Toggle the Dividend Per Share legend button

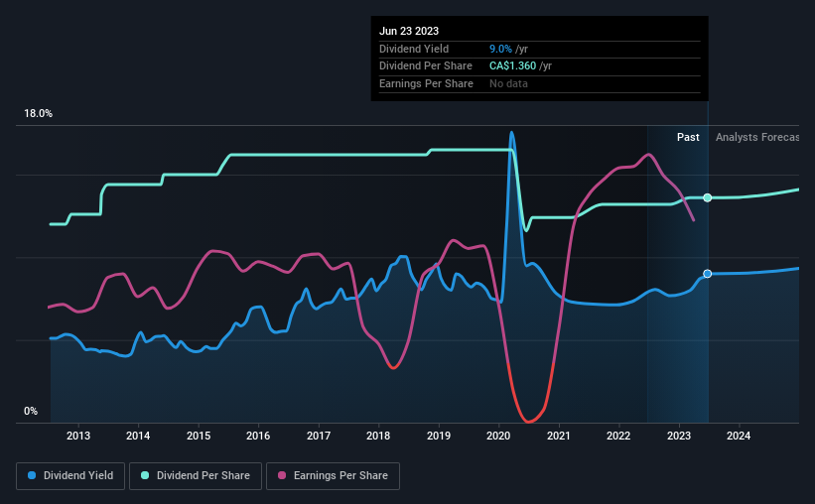(x=196, y=476)
